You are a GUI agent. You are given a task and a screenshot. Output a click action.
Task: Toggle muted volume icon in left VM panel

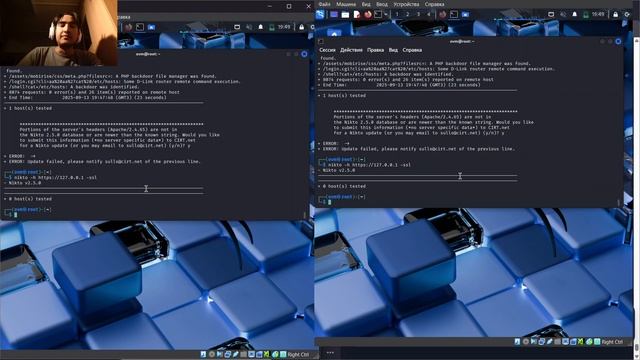249,27
